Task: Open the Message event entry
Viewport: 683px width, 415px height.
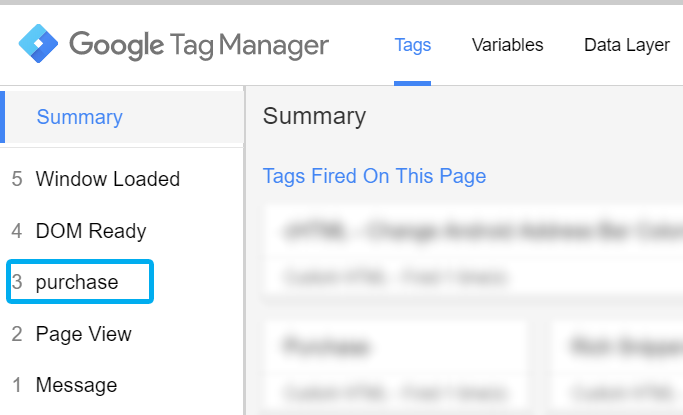Action: 76,385
